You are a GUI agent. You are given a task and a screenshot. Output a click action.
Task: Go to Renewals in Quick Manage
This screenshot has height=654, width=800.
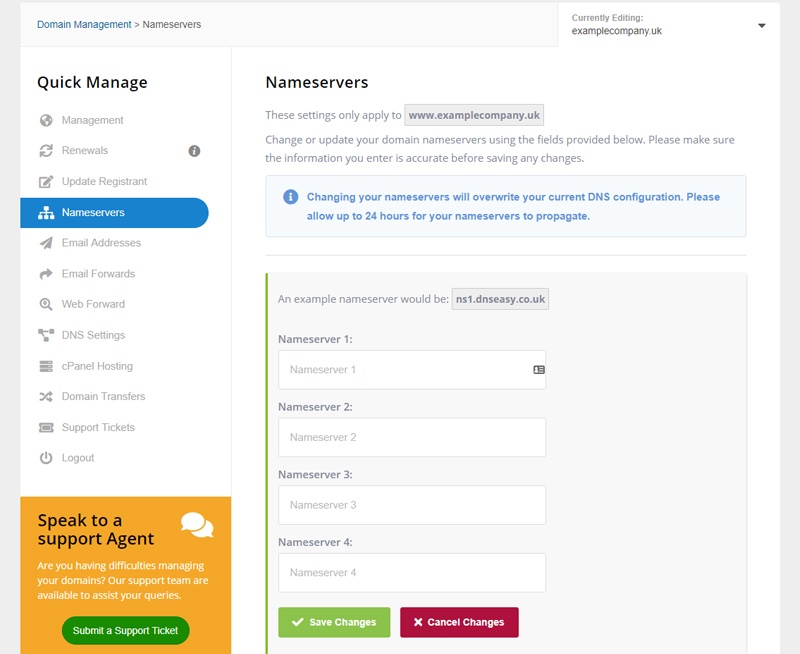[85, 151]
